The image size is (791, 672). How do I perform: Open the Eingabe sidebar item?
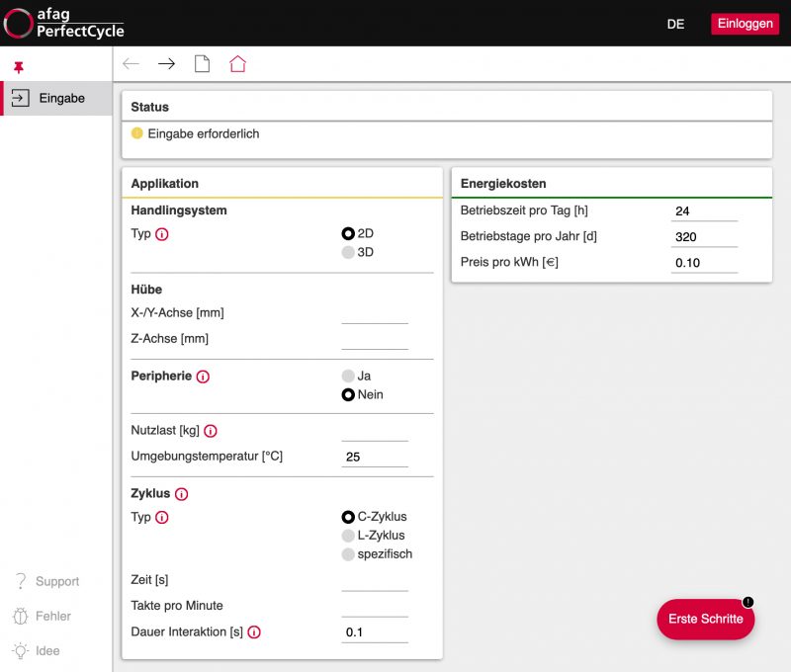click(x=57, y=98)
